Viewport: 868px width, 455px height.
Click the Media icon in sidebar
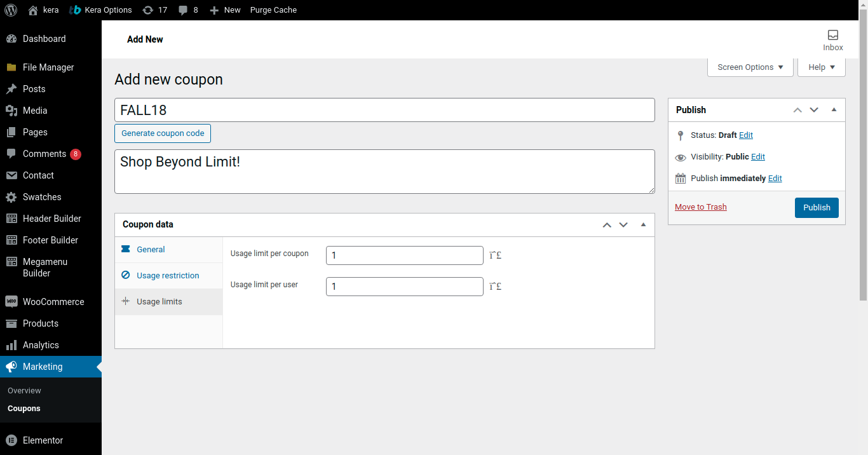pos(11,111)
